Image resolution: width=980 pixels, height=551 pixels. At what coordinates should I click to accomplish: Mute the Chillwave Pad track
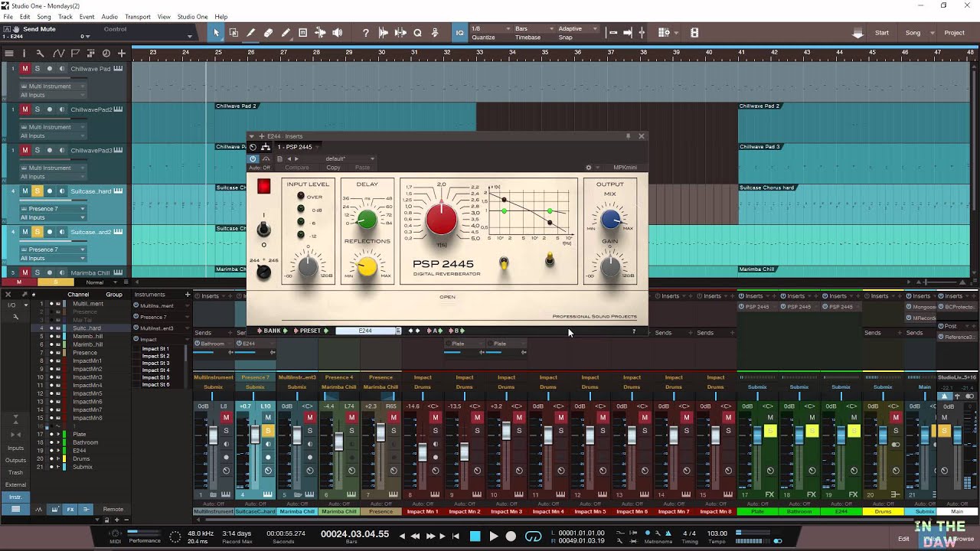tap(25, 69)
